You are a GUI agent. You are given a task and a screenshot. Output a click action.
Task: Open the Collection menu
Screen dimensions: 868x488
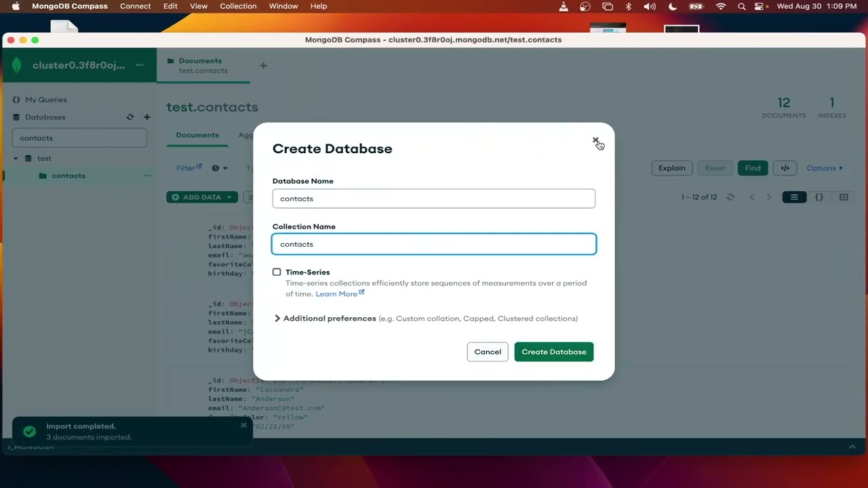pyautogui.click(x=238, y=6)
